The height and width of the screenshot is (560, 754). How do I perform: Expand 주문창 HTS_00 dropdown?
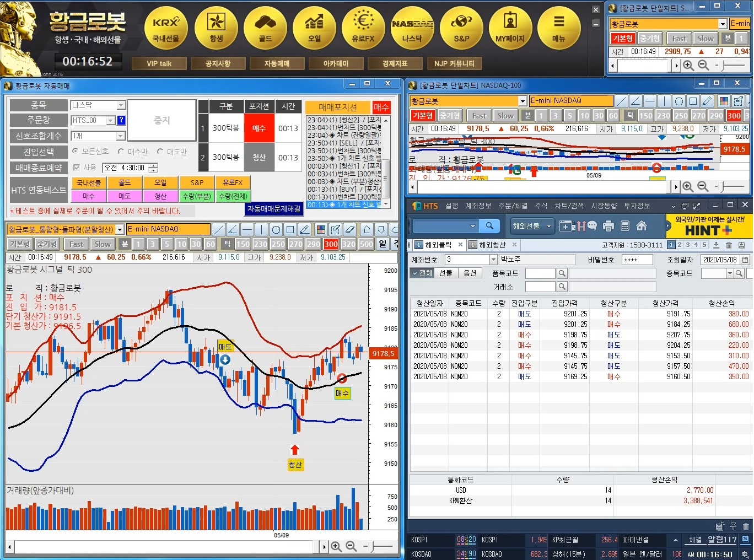pyautogui.click(x=111, y=120)
